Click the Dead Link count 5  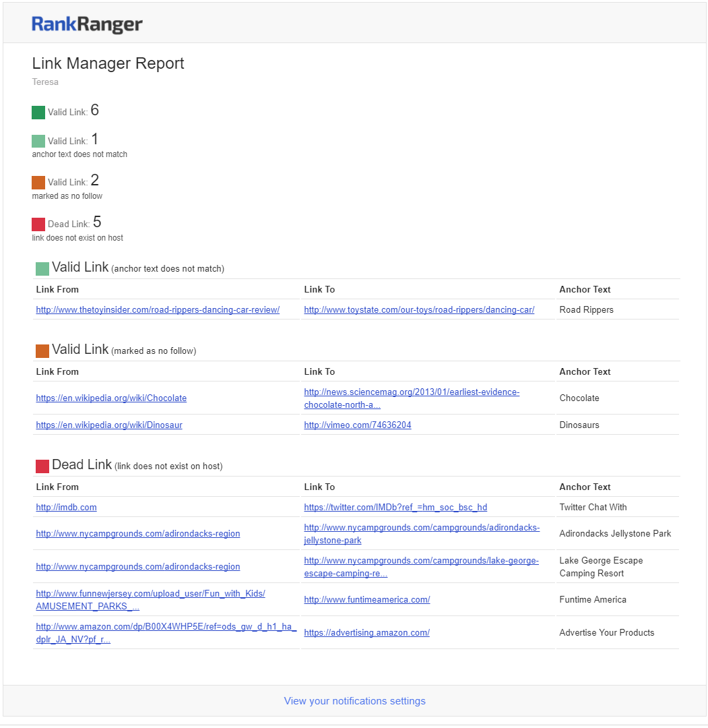click(97, 222)
